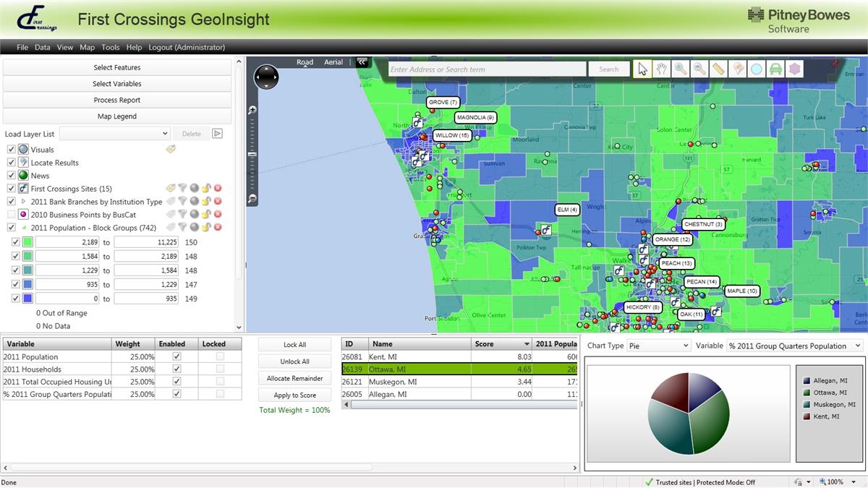Image resolution: width=868 pixels, height=488 pixels.
Task: Click the Select Variables button
Action: [117, 84]
